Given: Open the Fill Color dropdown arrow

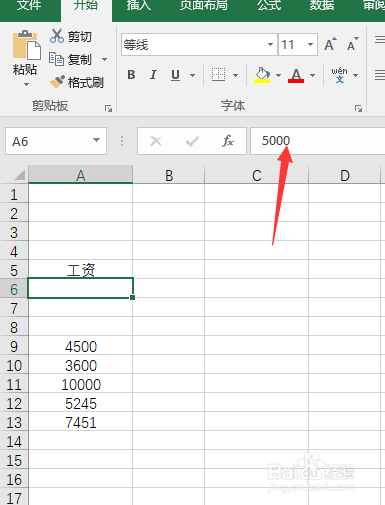Looking at the screenshot, I should pyautogui.click(x=278, y=75).
